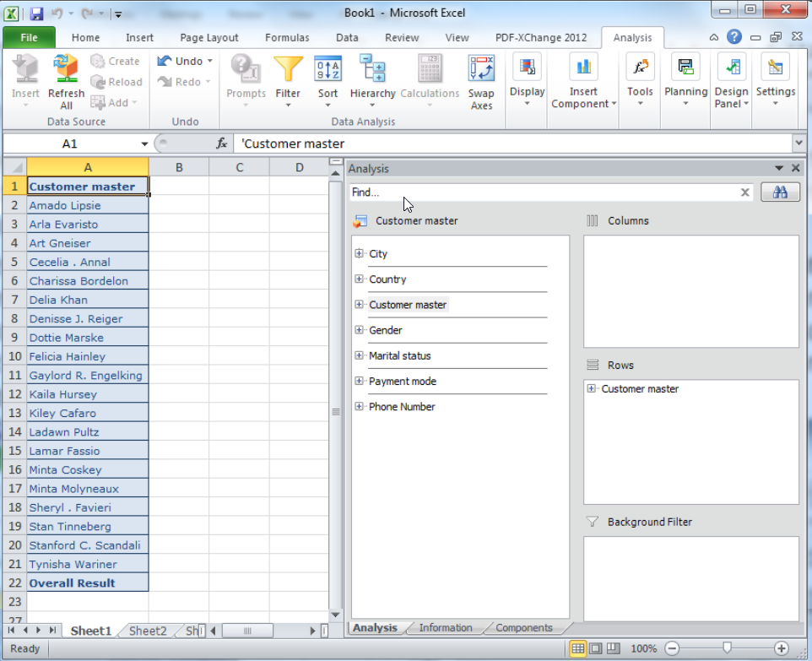Switch to the Sheet2 worksheet tab
Image resolution: width=812 pixels, height=661 pixels.
[x=148, y=631]
